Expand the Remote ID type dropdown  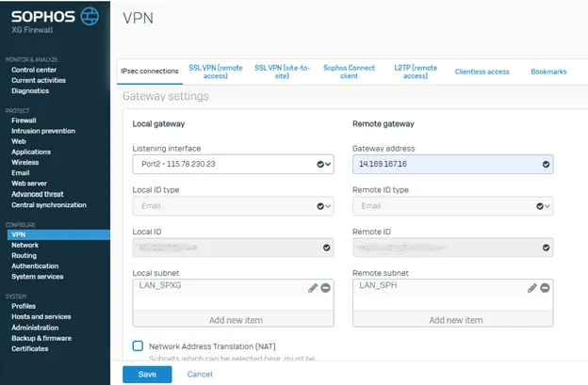pos(451,206)
